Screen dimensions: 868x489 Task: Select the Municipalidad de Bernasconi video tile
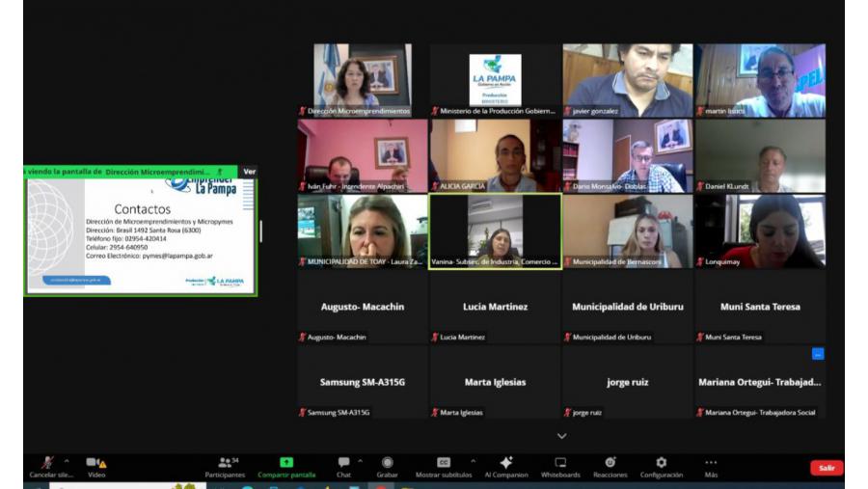tap(628, 231)
